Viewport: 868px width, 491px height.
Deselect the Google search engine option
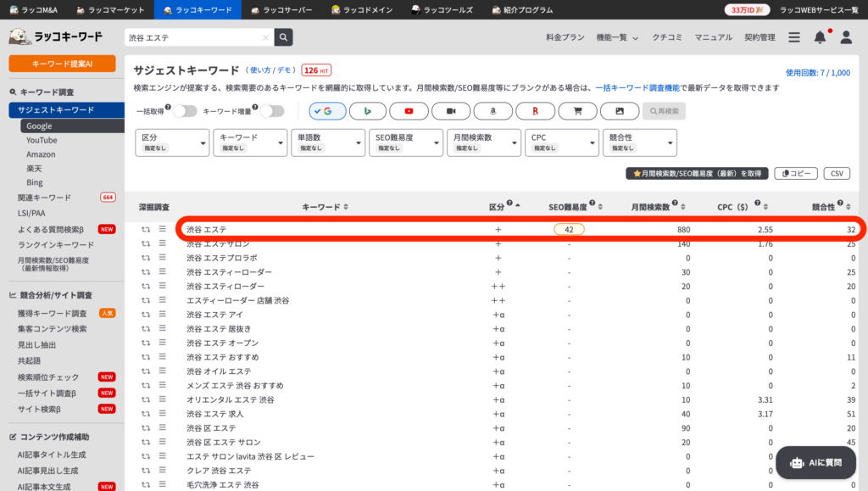[327, 111]
